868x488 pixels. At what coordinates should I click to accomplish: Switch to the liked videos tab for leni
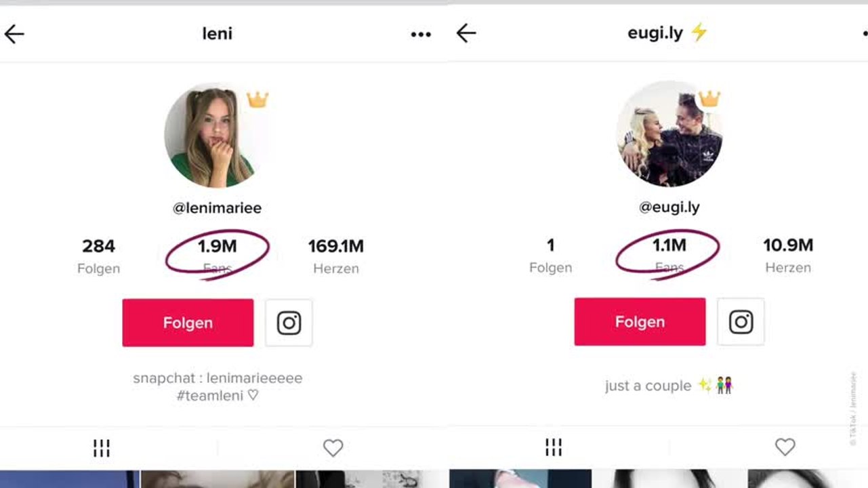[333, 448]
